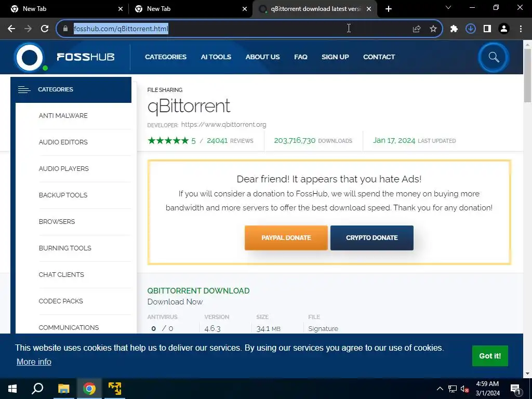Show hidden system tray icons
Screen dimensions: 532x399
point(440,389)
